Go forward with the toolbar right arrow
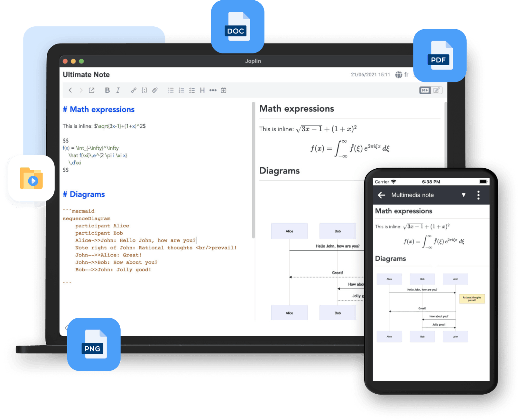 click(81, 90)
